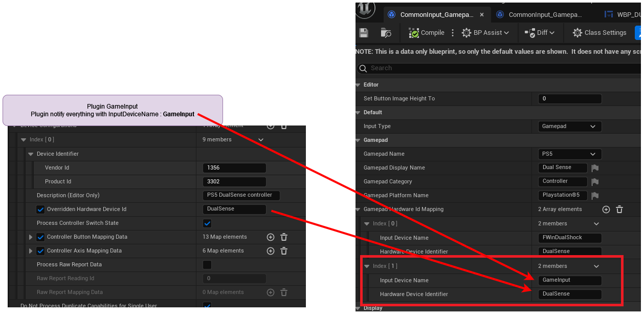Uncheck Overridden Hardware Device Id checkbox
The image size is (644, 314).
(40, 210)
